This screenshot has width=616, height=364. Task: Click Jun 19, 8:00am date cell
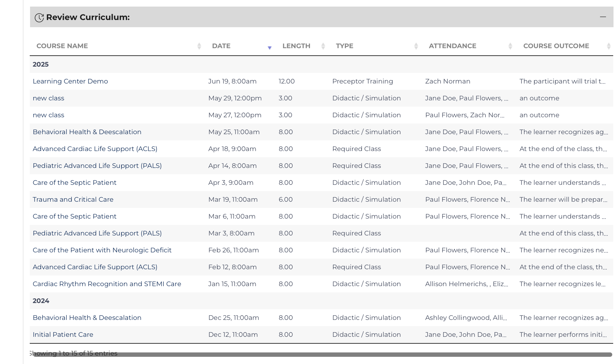point(233,81)
